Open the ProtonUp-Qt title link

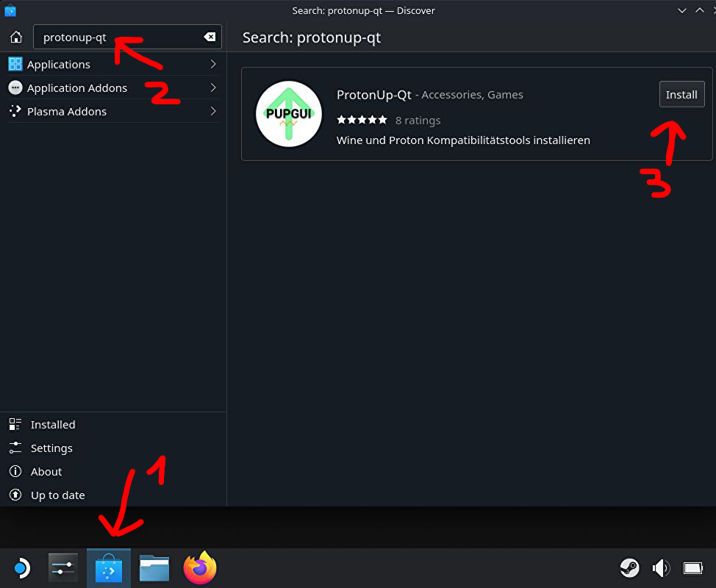(374, 95)
